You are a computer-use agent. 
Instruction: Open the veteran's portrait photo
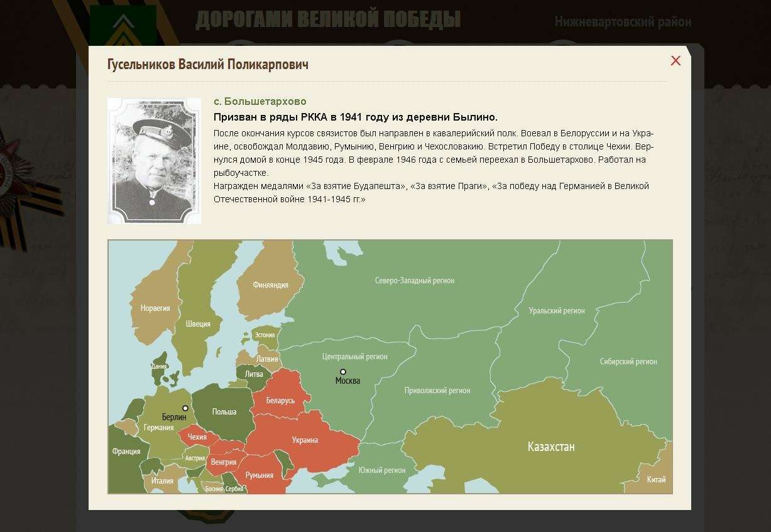point(154,161)
